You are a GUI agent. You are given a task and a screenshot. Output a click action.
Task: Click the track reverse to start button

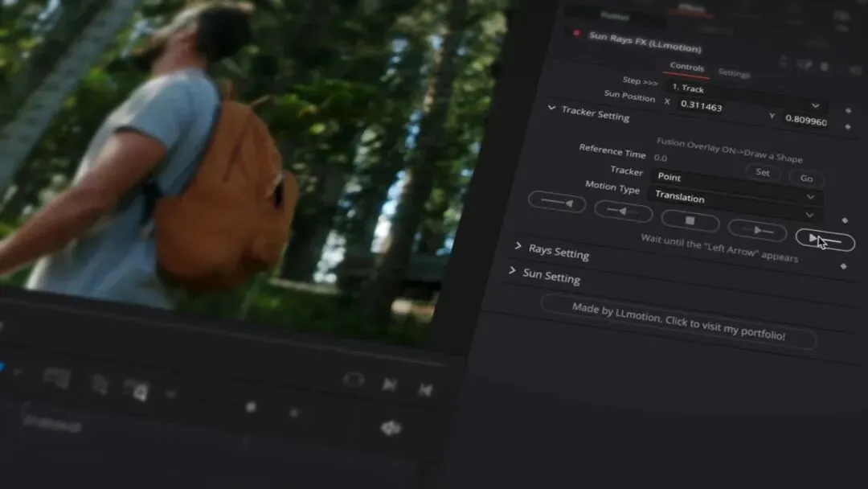click(557, 202)
